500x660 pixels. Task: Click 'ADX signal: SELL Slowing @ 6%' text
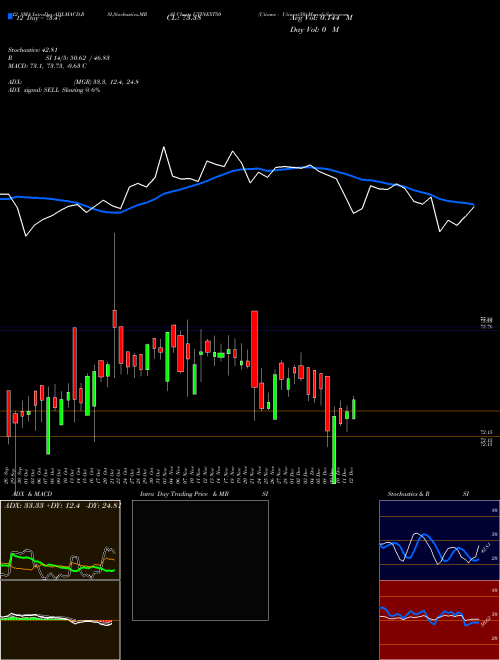[54, 90]
